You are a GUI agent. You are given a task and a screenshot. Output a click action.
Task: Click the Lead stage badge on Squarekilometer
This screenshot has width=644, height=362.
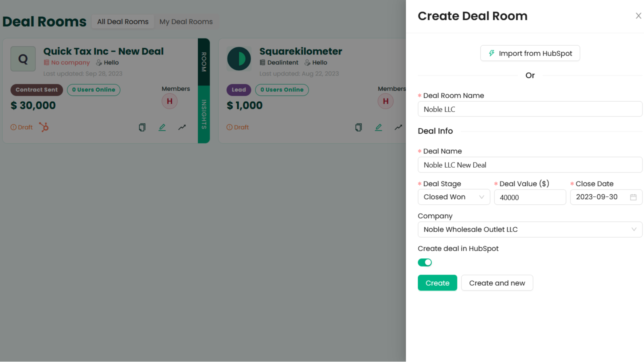239,90
